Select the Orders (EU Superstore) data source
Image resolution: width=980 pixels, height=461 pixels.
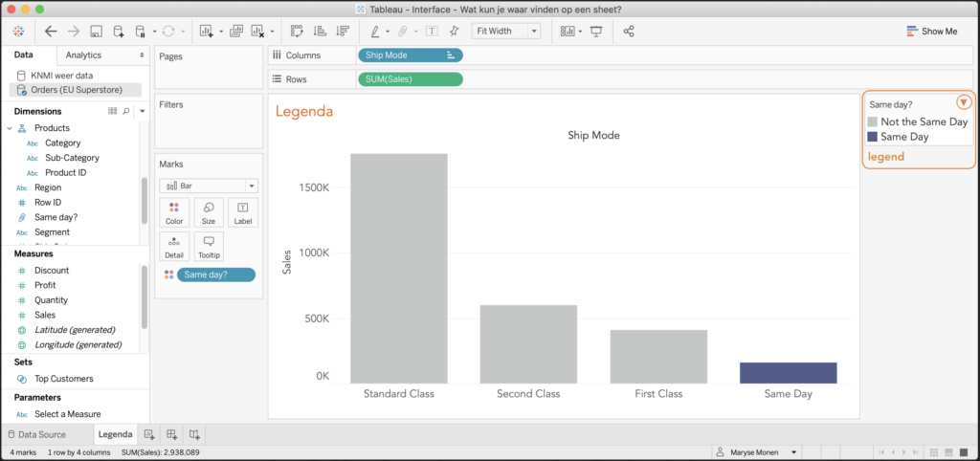(77, 90)
